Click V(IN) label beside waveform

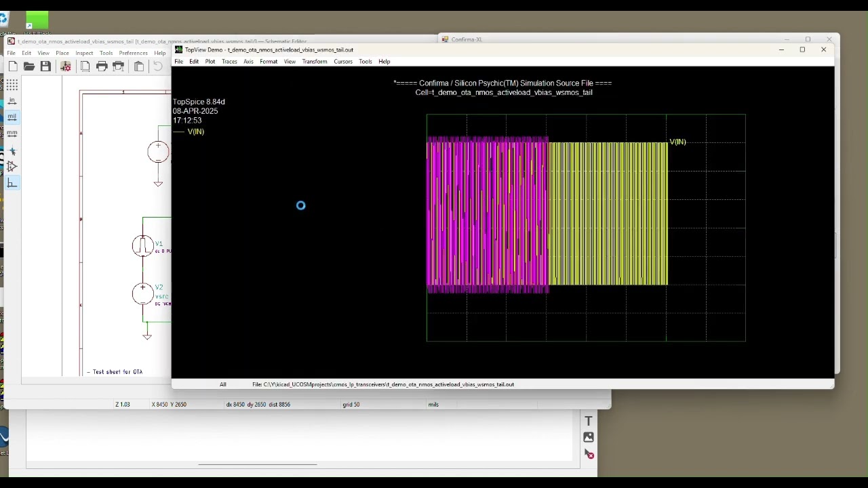(x=677, y=142)
